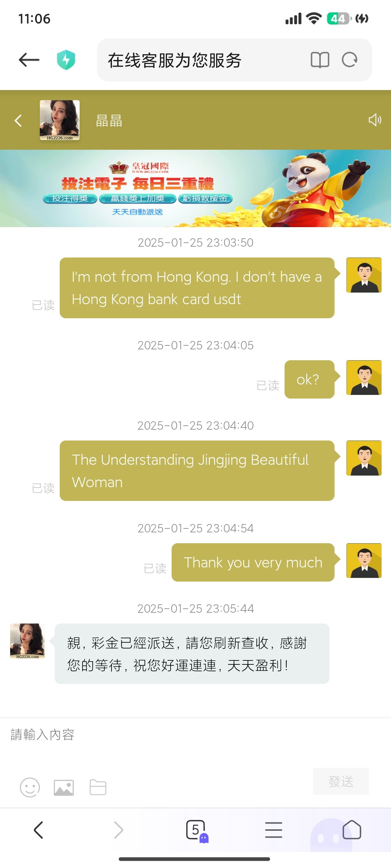This screenshot has width=391, height=868.
Task: Open the browser tabs switcher showing 5
Action: [x=196, y=830]
